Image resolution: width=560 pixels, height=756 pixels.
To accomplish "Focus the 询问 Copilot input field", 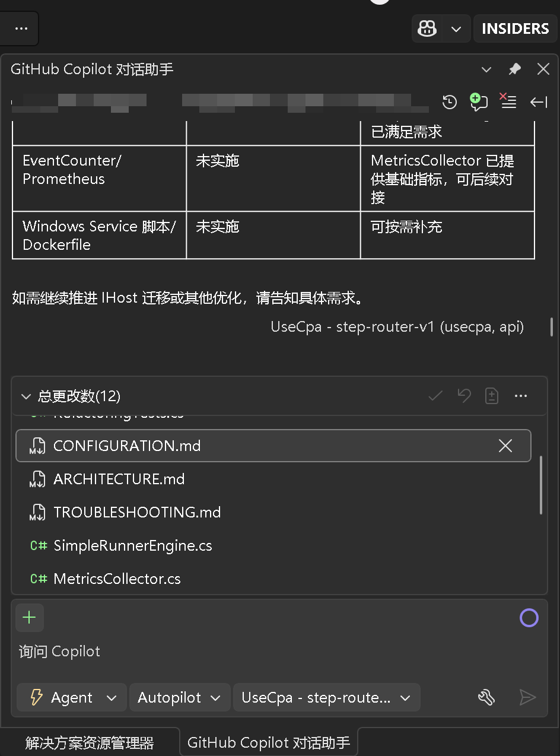I will [x=279, y=652].
